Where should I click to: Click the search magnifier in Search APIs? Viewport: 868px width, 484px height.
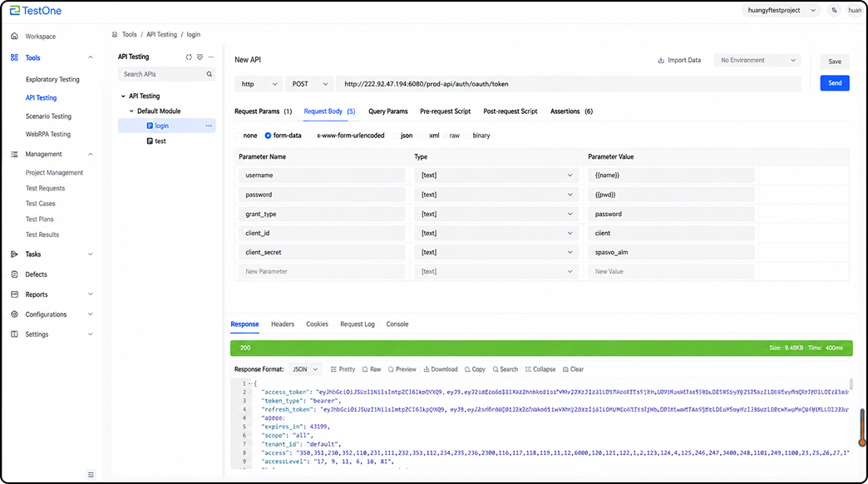point(210,74)
